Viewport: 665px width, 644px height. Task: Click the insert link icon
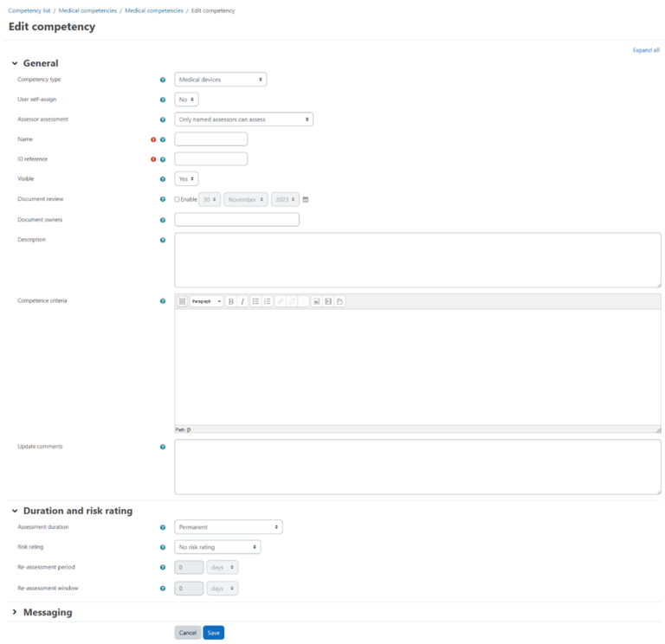click(281, 301)
